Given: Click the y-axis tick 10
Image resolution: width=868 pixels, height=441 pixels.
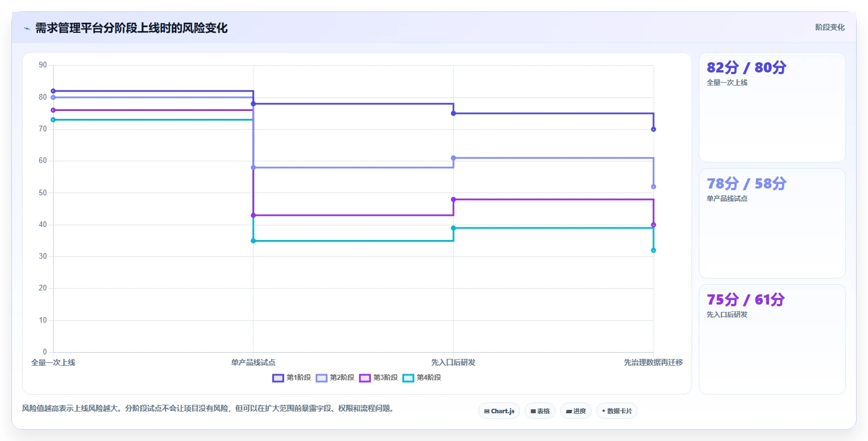Looking at the screenshot, I should pos(43,320).
